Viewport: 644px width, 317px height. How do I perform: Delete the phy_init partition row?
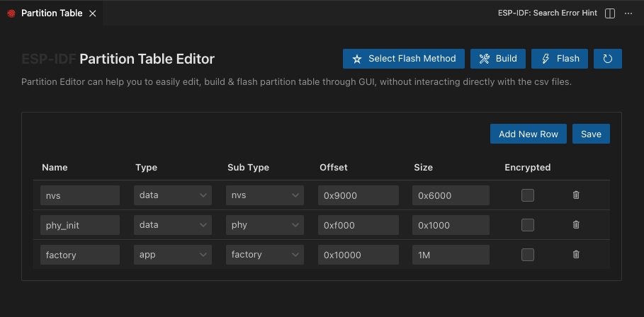[576, 225]
